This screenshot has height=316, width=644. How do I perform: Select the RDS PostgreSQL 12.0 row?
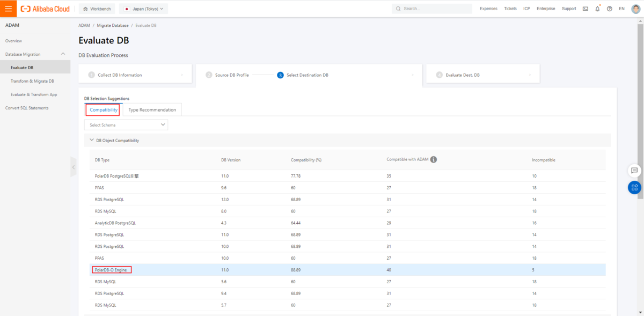tap(348, 200)
